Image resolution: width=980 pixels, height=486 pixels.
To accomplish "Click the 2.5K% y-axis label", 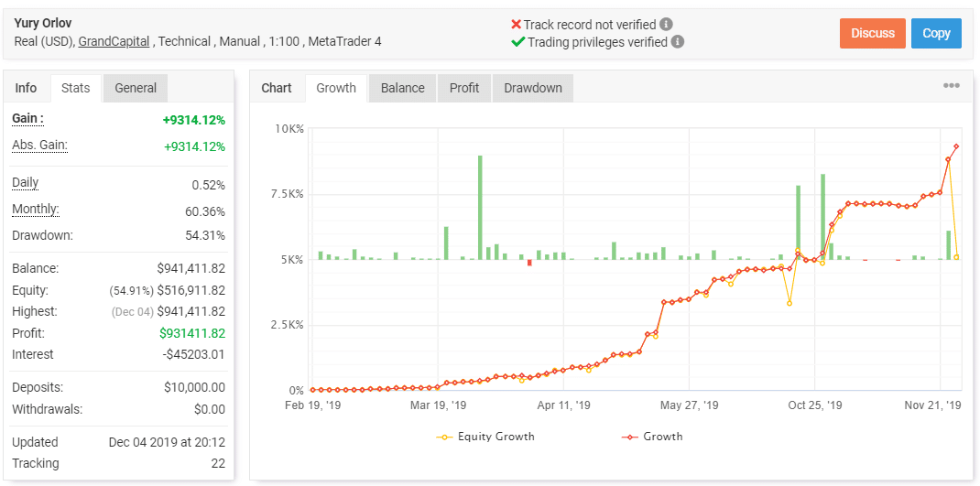I will click(x=287, y=325).
